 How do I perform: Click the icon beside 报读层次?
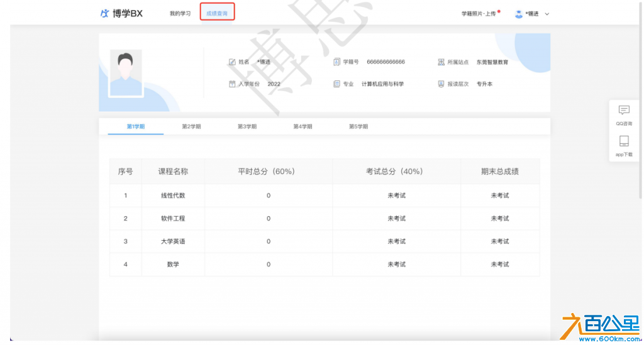441,84
